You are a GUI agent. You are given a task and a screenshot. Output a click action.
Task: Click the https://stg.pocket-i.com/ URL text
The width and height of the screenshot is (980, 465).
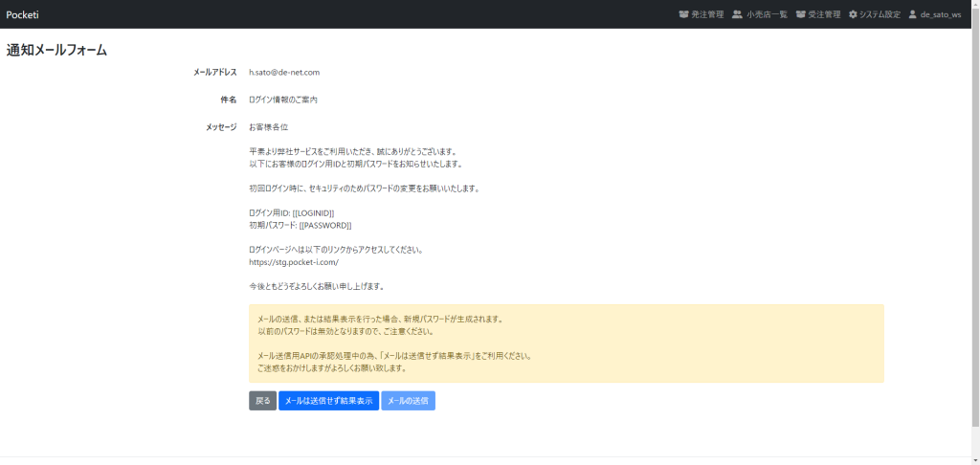[x=294, y=262]
